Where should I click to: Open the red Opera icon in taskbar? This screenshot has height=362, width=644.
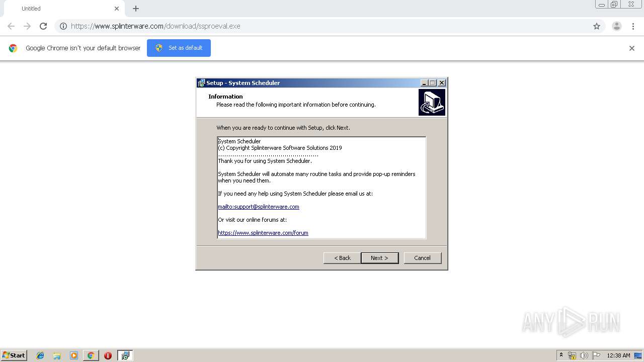coord(108,355)
